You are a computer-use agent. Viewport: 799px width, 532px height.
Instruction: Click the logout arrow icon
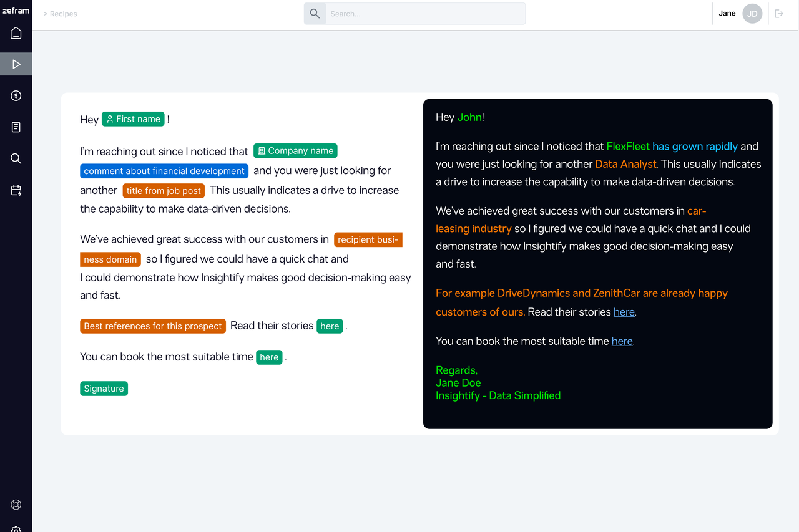(779, 14)
